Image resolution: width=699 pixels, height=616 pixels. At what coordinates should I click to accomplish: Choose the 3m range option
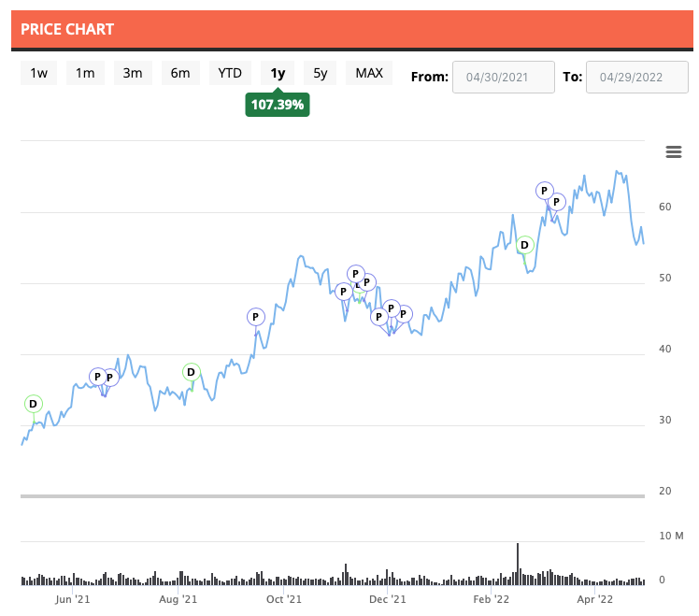click(133, 73)
